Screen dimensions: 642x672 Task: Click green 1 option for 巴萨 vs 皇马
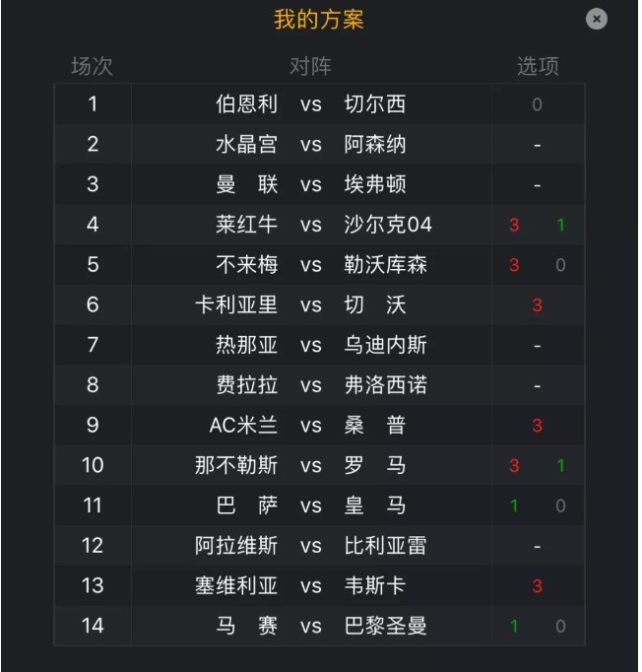click(x=514, y=506)
